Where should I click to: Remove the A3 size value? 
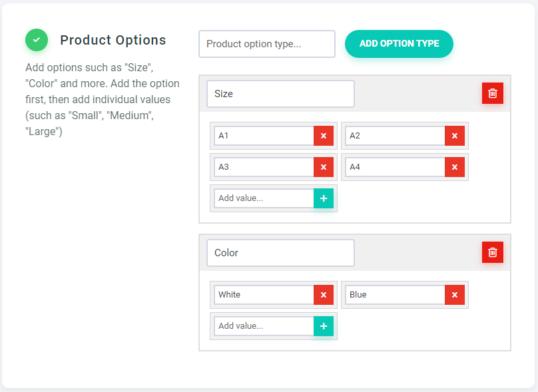324,167
